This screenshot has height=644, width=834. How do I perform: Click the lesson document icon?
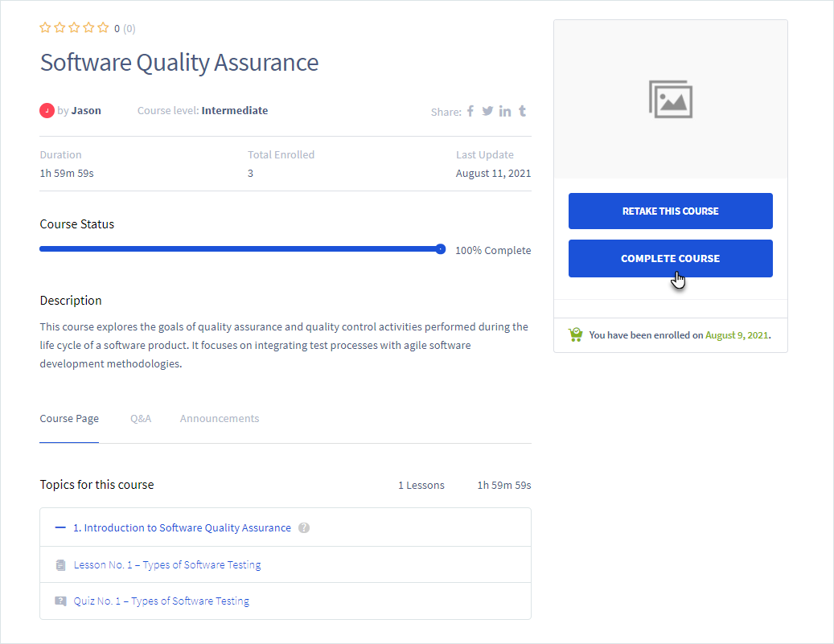tap(60, 565)
